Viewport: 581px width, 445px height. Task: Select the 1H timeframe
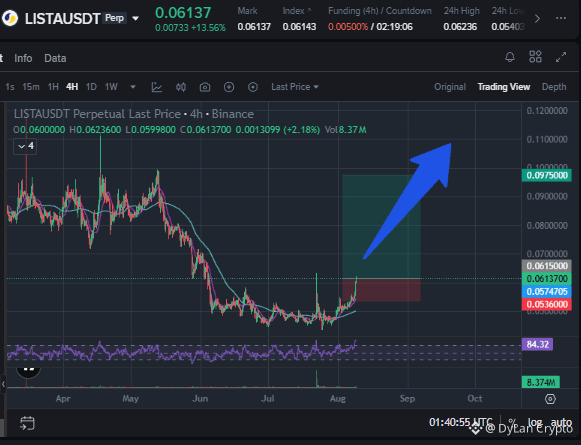pyautogui.click(x=53, y=87)
